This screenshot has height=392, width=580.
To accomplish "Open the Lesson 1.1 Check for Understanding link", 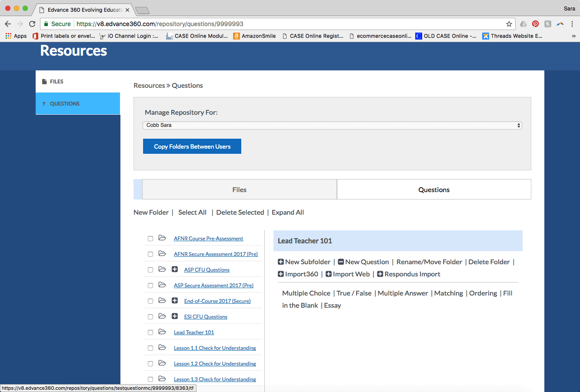I will (215, 348).
